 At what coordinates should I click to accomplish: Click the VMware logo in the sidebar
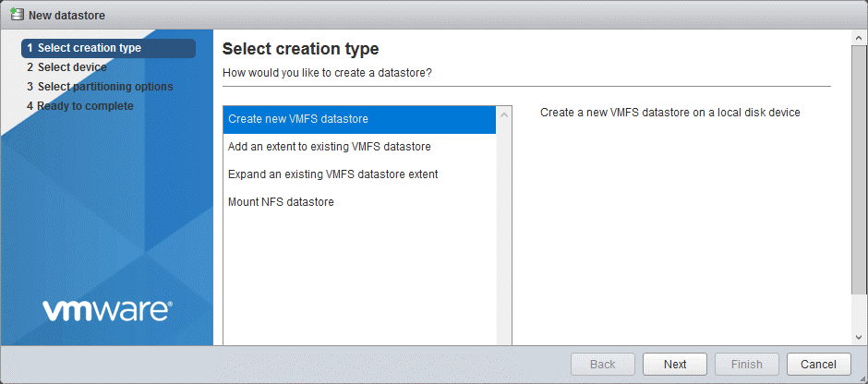pos(107,310)
